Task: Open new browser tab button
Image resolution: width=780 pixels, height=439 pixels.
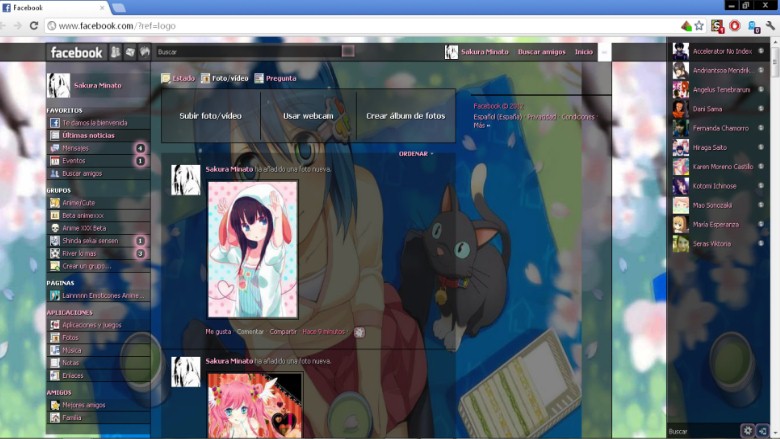Action: 118,7
